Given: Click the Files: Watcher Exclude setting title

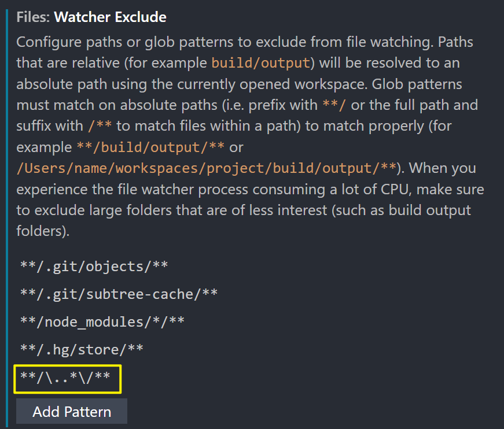Looking at the screenshot, I should tap(93, 17).
